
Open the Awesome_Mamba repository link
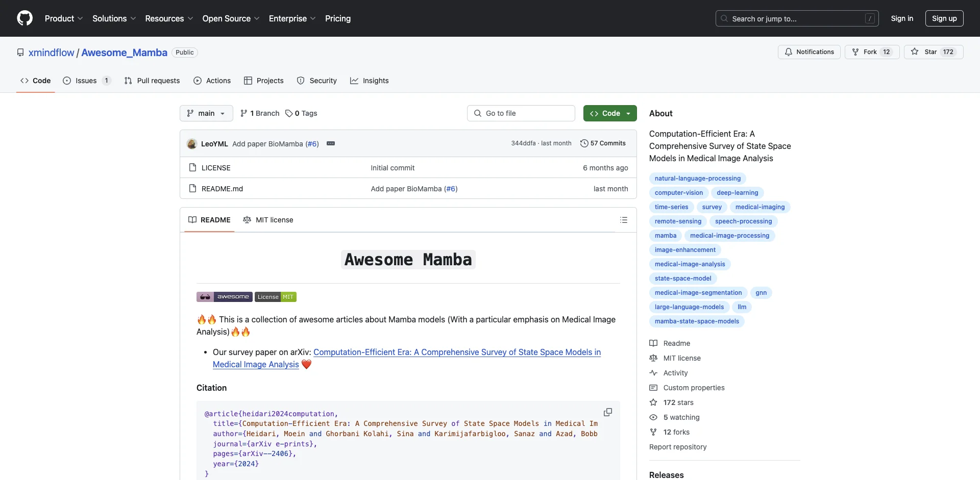[x=125, y=53]
